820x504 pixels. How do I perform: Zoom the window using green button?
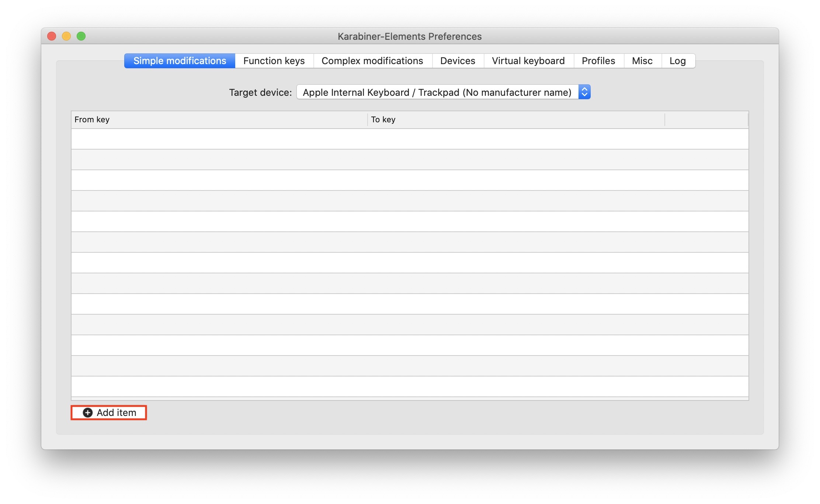tap(81, 36)
